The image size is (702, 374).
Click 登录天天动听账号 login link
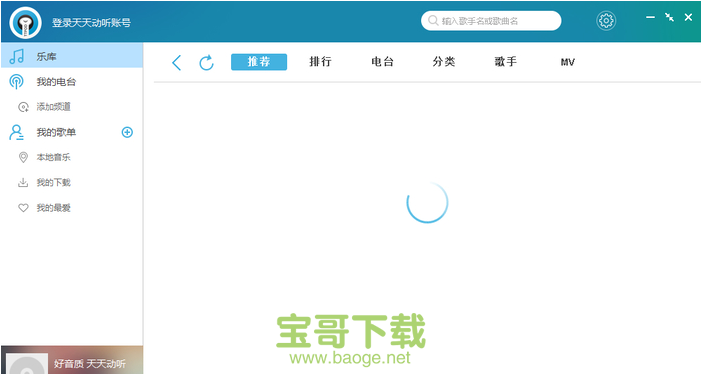click(91, 22)
